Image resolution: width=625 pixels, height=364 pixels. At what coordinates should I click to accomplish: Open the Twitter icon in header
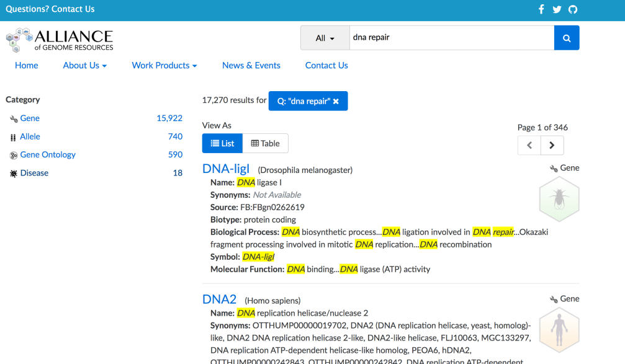557,9
